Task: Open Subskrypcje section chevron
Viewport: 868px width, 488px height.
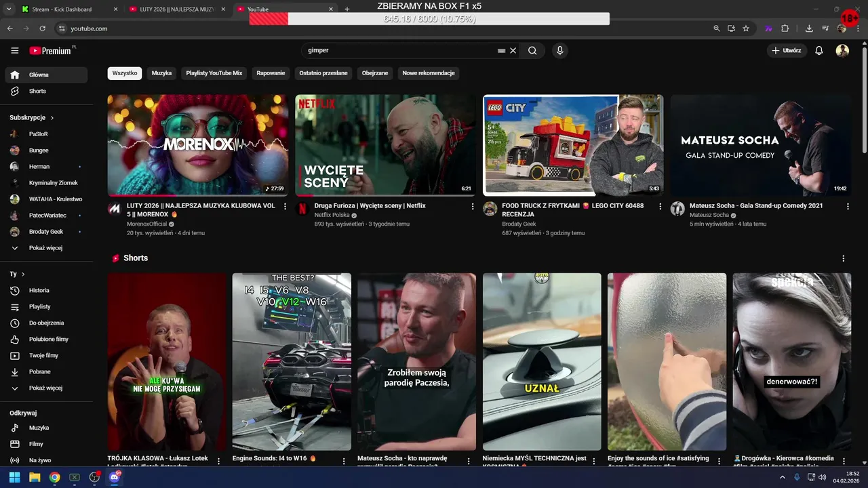Action: point(52,118)
